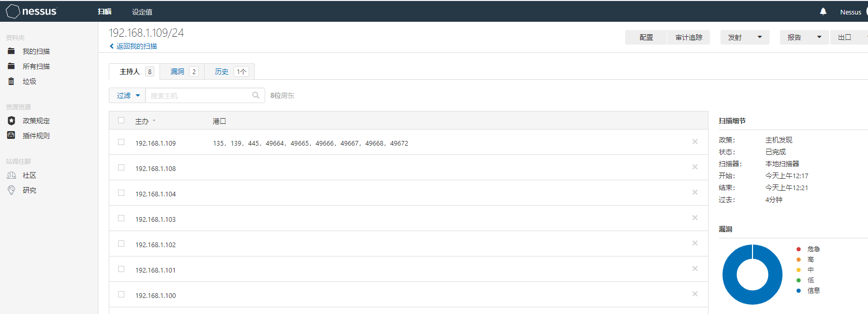Image resolution: width=868 pixels, height=314 pixels.
Task: Click the ports list 135, 139, 445
Action: click(x=310, y=144)
